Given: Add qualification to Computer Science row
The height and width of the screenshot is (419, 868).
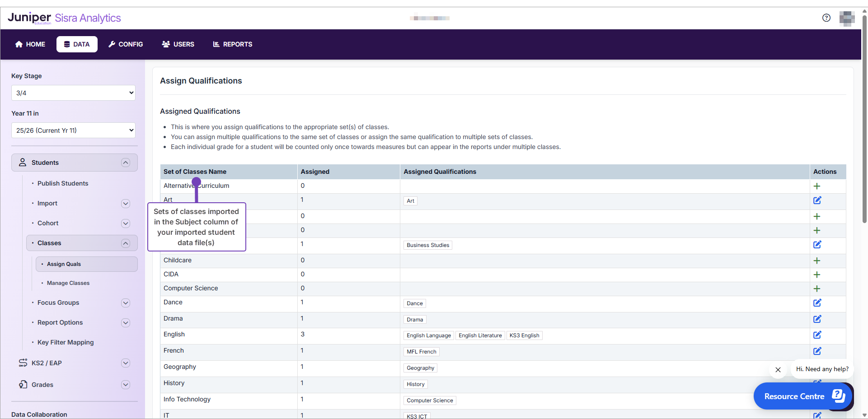Looking at the screenshot, I should point(816,289).
